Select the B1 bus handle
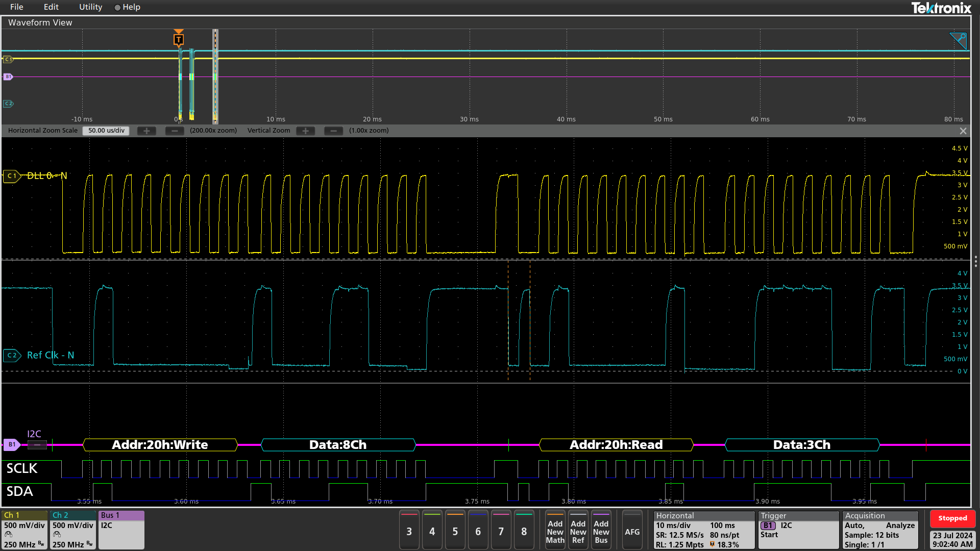This screenshot has height=551, width=980. [12, 444]
